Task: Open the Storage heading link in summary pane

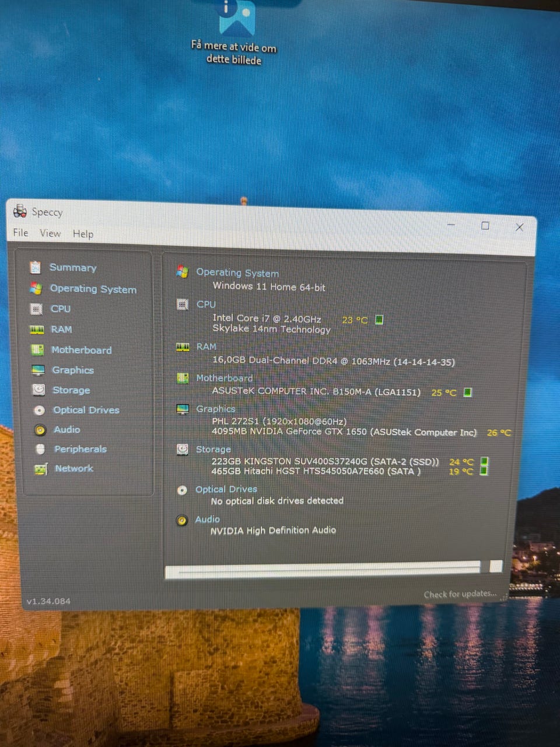Action: (213, 449)
